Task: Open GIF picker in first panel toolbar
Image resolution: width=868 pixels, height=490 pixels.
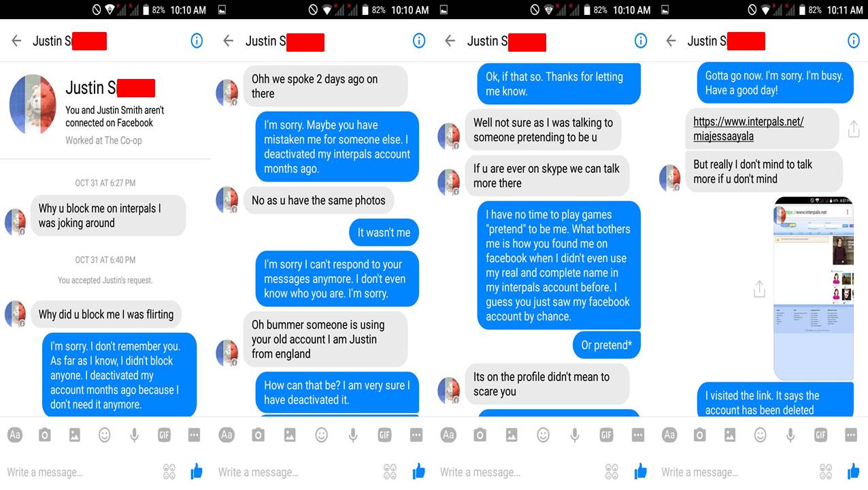Action: [x=164, y=435]
